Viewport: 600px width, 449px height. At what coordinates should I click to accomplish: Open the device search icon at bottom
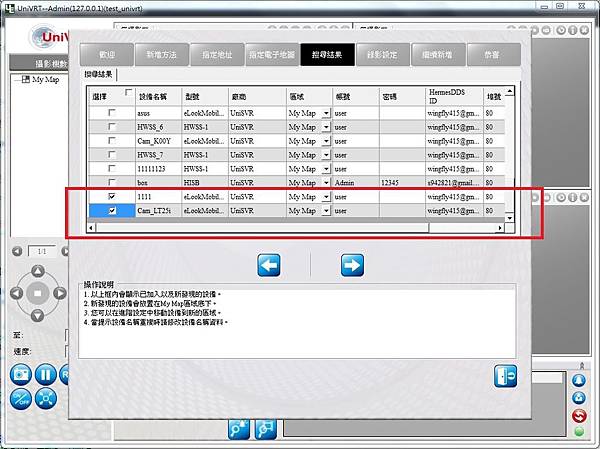[x=266, y=429]
